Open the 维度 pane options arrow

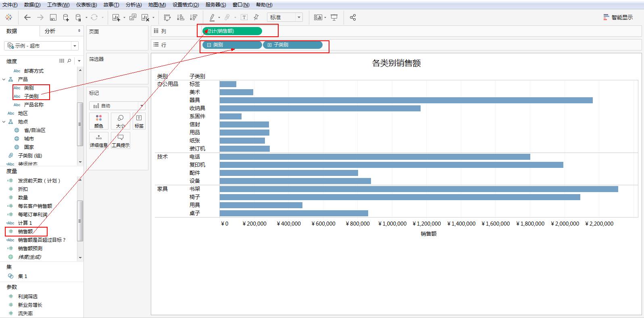[x=79, y=61]
